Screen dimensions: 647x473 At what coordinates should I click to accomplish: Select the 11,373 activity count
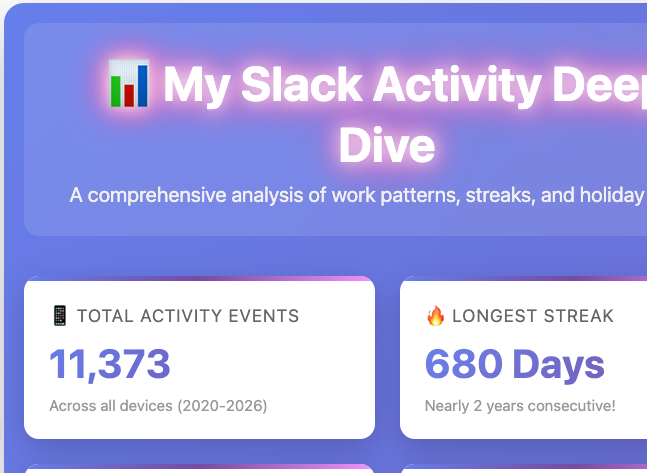[x=110, y=364]
